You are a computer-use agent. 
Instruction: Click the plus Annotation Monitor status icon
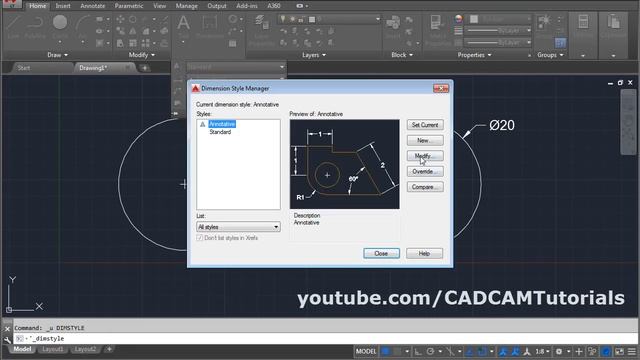pyautogui.click(x=578, y=351)
